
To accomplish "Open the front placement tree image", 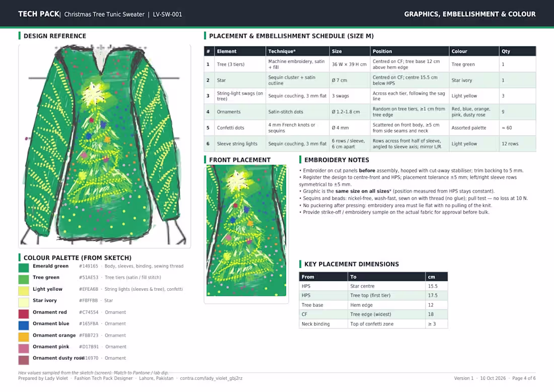I will pos(246,230).
